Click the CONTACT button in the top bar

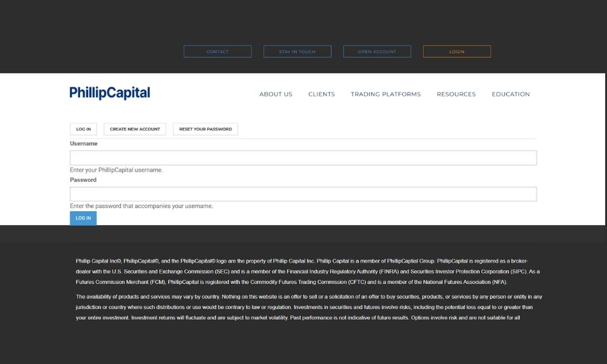(217, 52)
